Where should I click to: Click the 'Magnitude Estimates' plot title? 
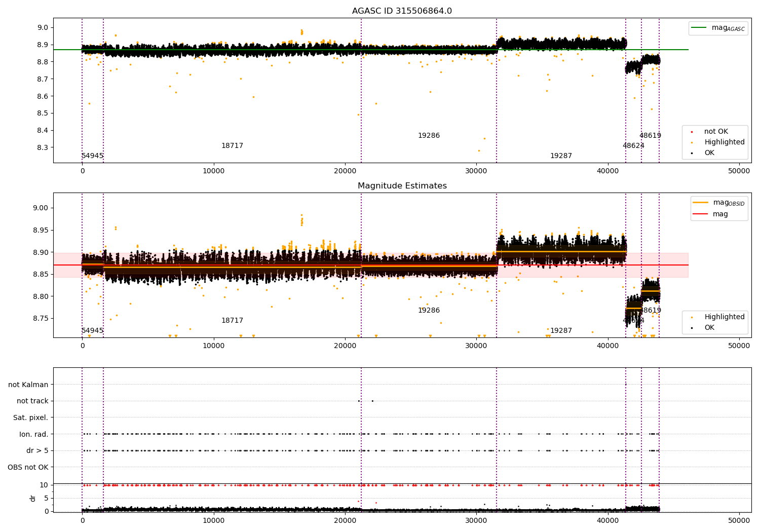402,186
